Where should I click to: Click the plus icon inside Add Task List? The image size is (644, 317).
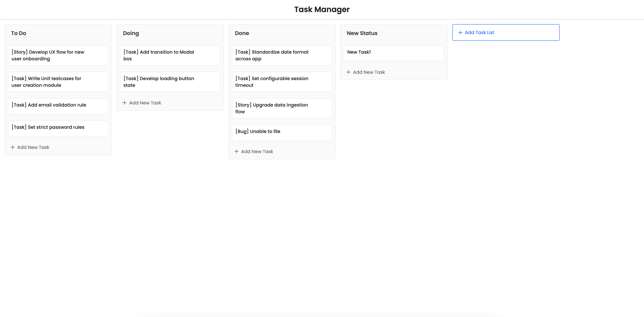coord(460,32)
